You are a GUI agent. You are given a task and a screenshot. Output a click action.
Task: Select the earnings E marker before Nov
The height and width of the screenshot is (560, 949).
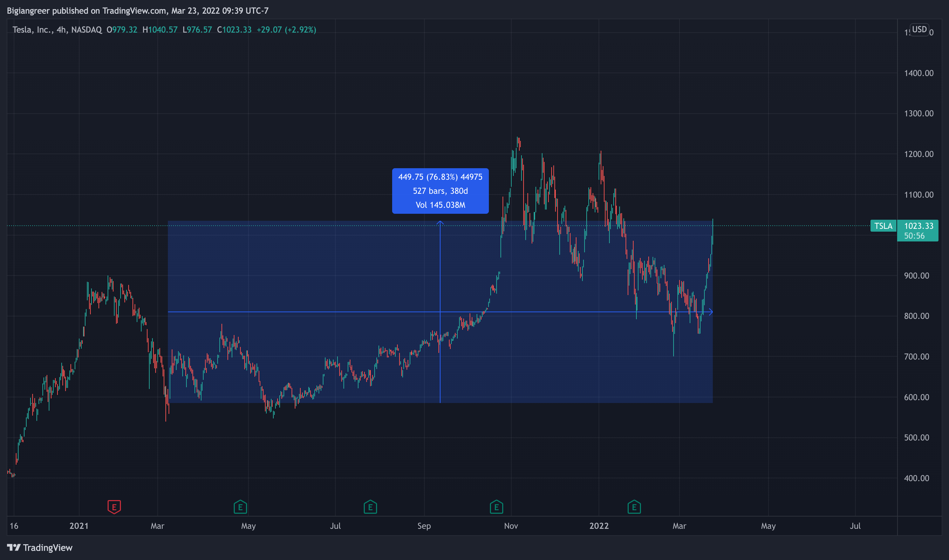click(496, 507)
